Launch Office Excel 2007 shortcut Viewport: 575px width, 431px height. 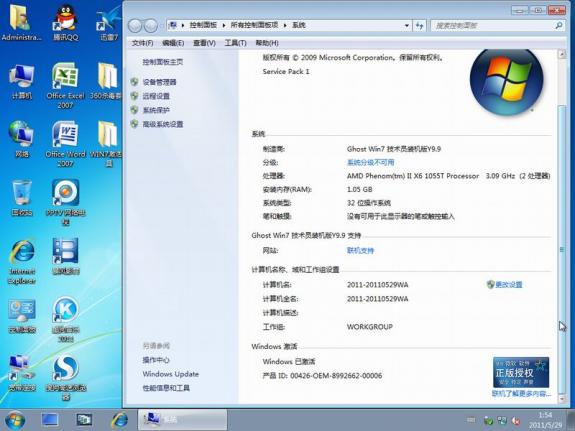65,85
